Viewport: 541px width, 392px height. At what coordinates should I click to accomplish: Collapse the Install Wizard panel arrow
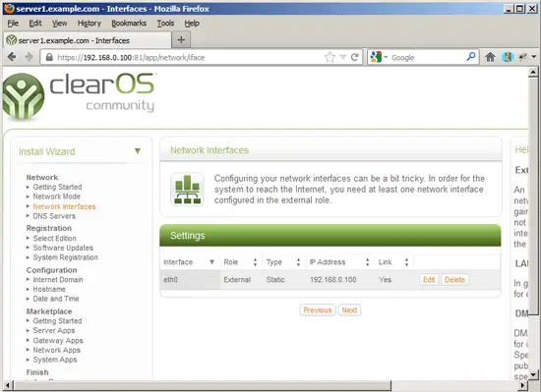(138, 151)
